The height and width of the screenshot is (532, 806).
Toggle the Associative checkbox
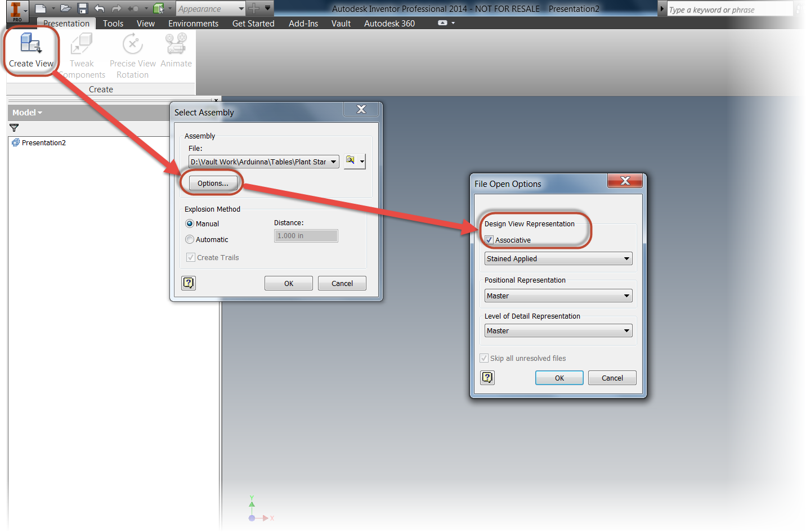(489, 240)
